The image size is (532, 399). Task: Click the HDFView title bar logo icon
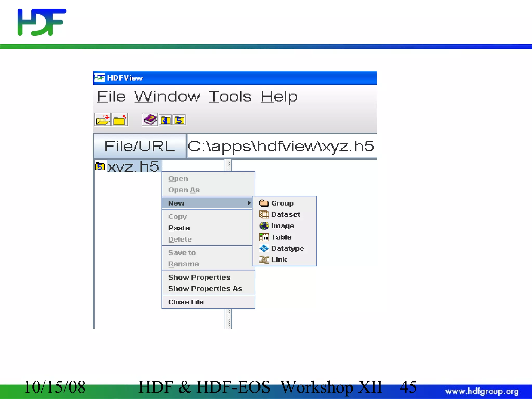point(99,77)
